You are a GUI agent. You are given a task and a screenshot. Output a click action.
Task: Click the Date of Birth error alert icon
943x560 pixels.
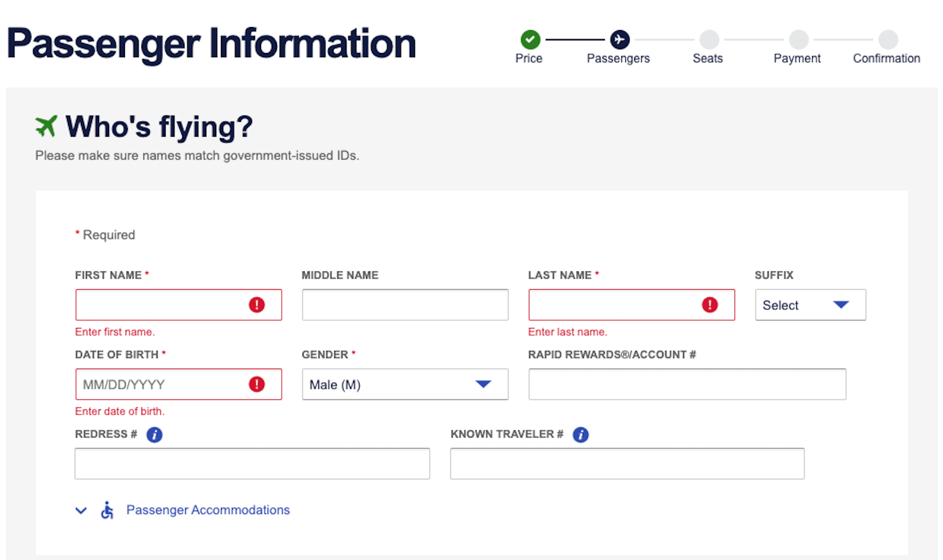256,385
